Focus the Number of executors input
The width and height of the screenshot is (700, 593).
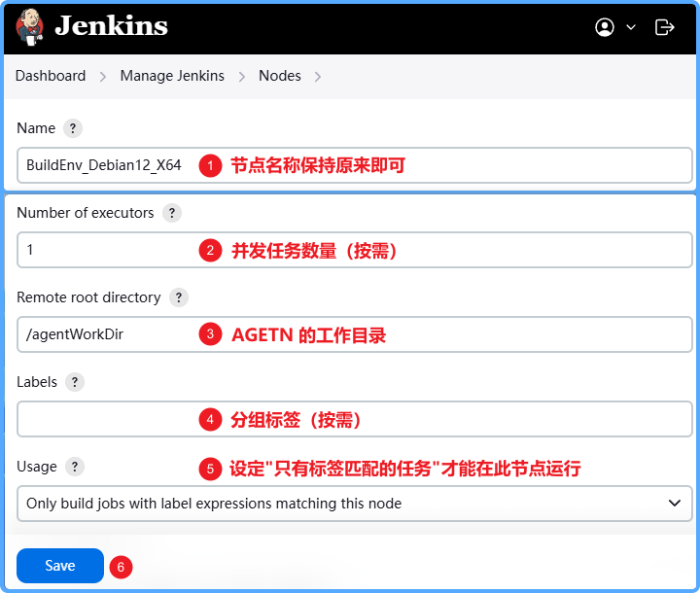point(355,250)
